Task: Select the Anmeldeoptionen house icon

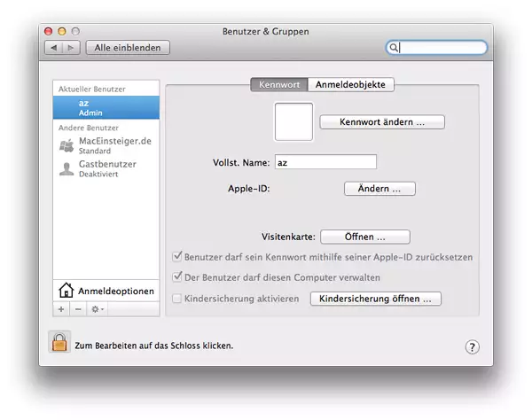Action: (x=66, y=291)
